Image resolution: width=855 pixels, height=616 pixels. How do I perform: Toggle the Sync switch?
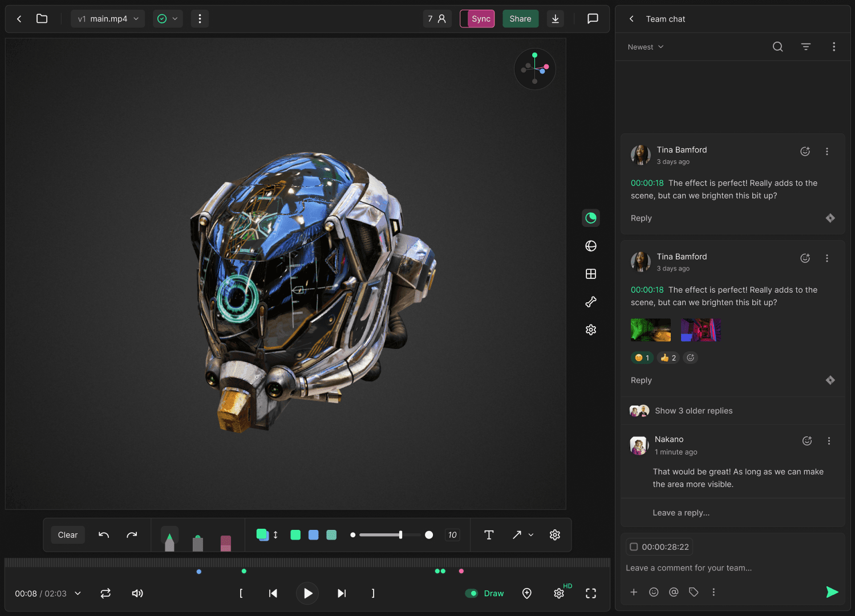477,19
